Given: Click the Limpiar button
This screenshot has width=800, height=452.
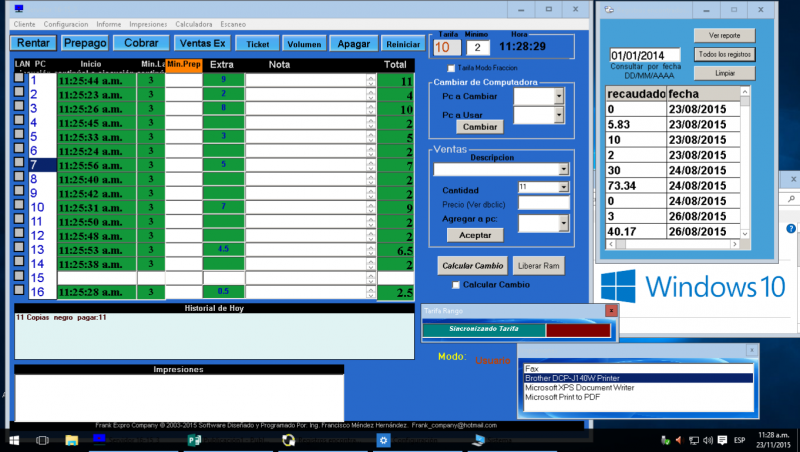Looking at the screenshot, I should pos(724,73).
